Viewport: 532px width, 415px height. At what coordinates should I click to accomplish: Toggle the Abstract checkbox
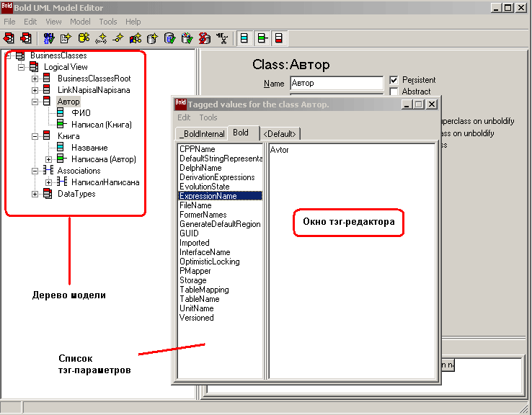pyautogui.click(x=394, y=92)
